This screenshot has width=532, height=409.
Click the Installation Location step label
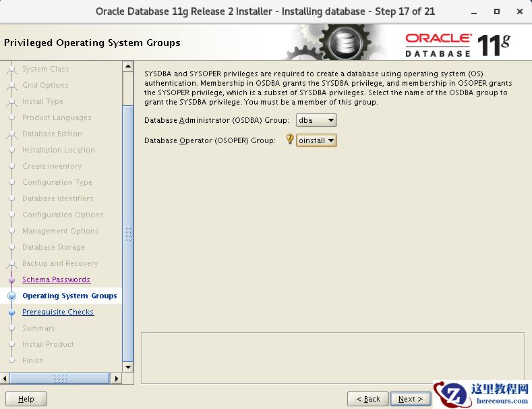[x=59, y=150]
